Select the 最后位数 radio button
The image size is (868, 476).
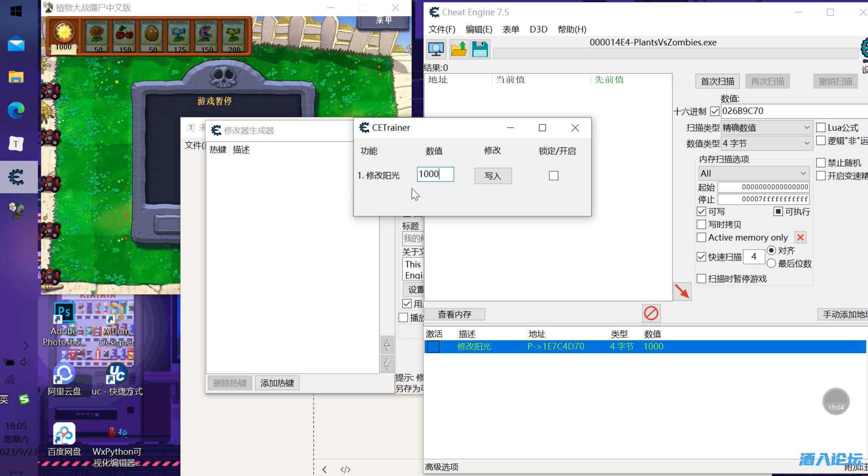771,264
